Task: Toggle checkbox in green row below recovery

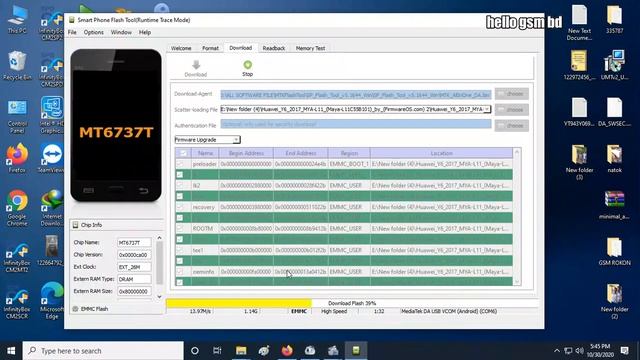Action: click(x=180, y=218)
